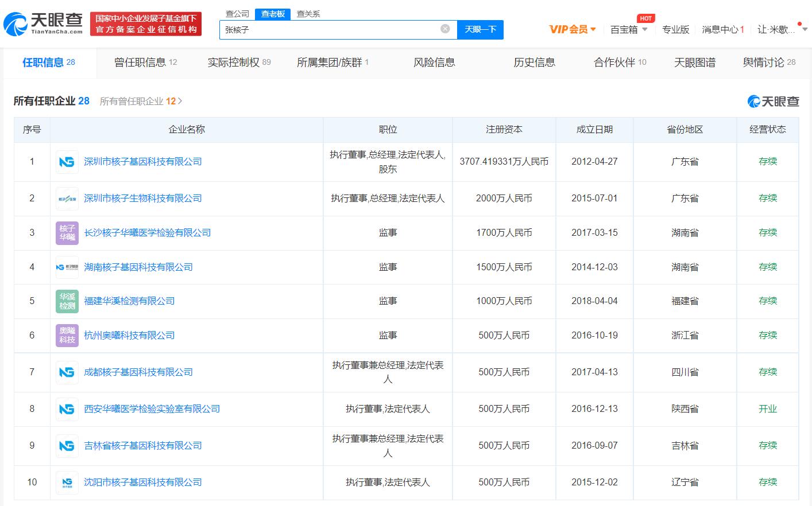Open 消息中心 with unread notification
Viewport: 812px width, 506px height.
pos(722,29)
